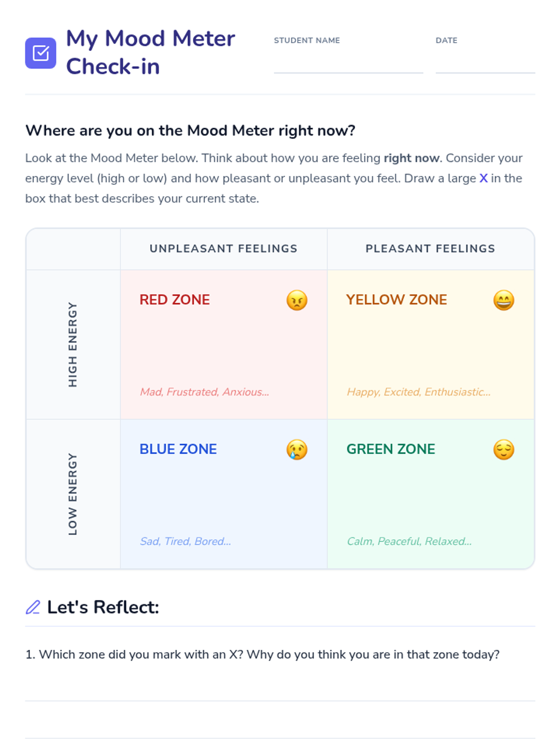Click the High Energy row label
The image size is (560, 747).
point(73,345)
